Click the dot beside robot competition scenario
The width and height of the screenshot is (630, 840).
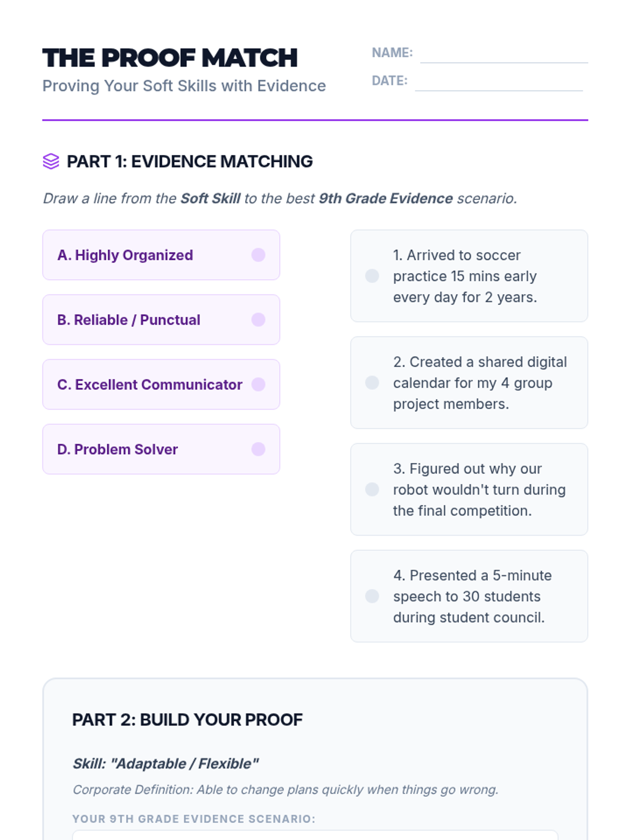pos(372,489)
